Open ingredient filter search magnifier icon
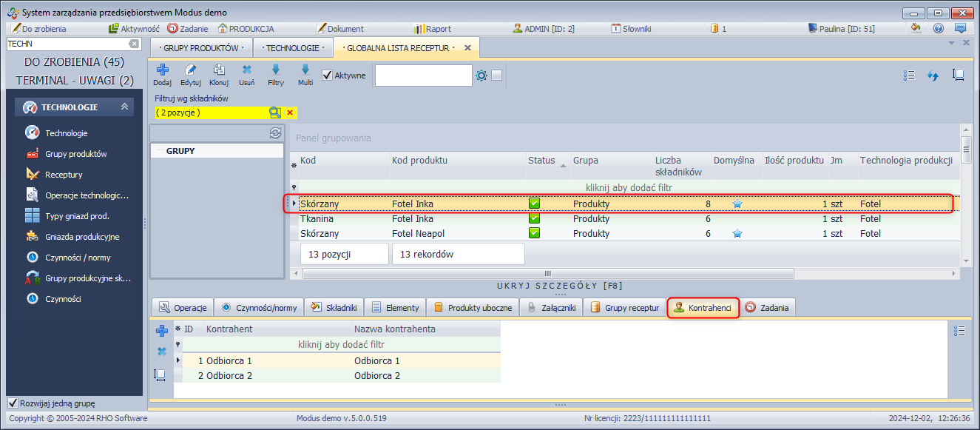980x430 pixels. pyautogui.click(x=274, y=112)
